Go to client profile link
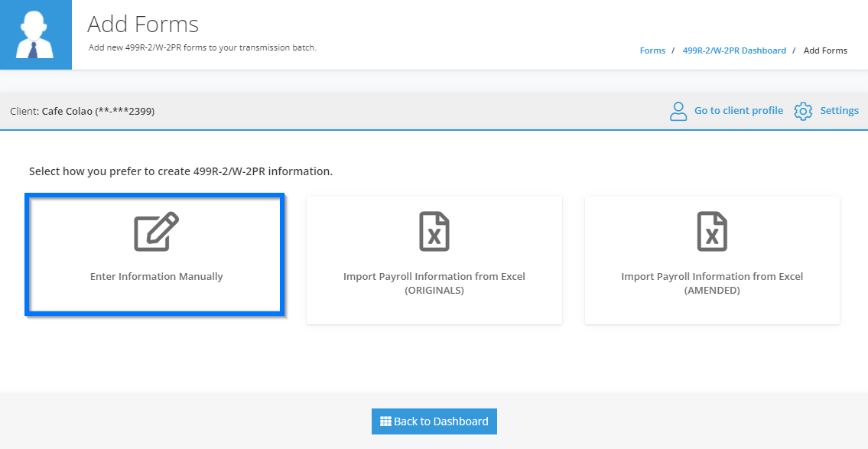 point(739,111)
